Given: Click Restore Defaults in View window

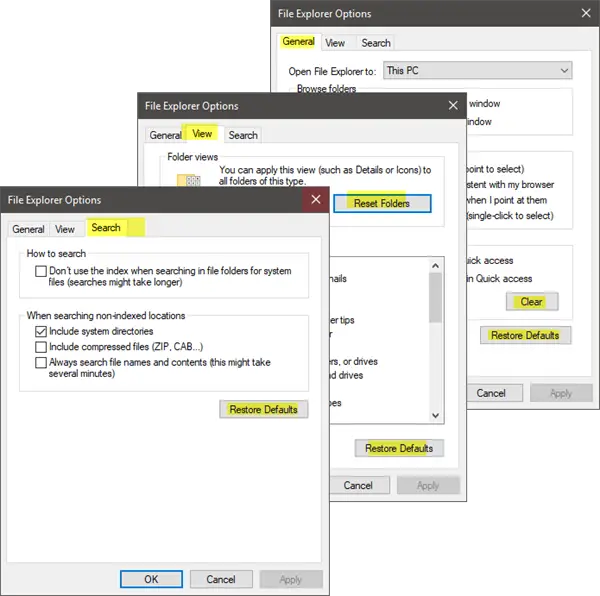Looking at the screenshot, I should coord(399,448).
